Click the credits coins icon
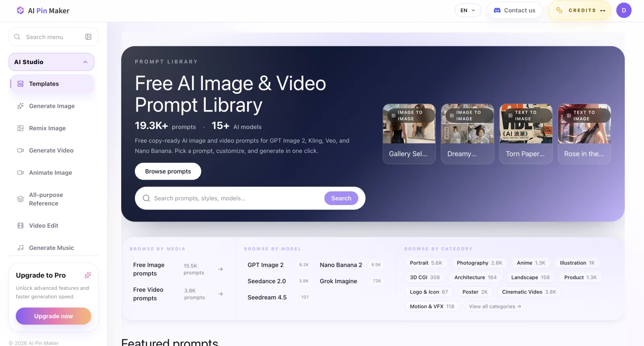This screenshot has width=644, height=346. tap(559, 10)
